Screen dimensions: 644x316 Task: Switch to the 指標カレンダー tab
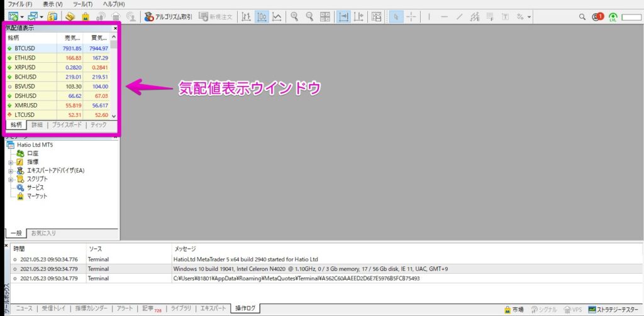[92, 308]
